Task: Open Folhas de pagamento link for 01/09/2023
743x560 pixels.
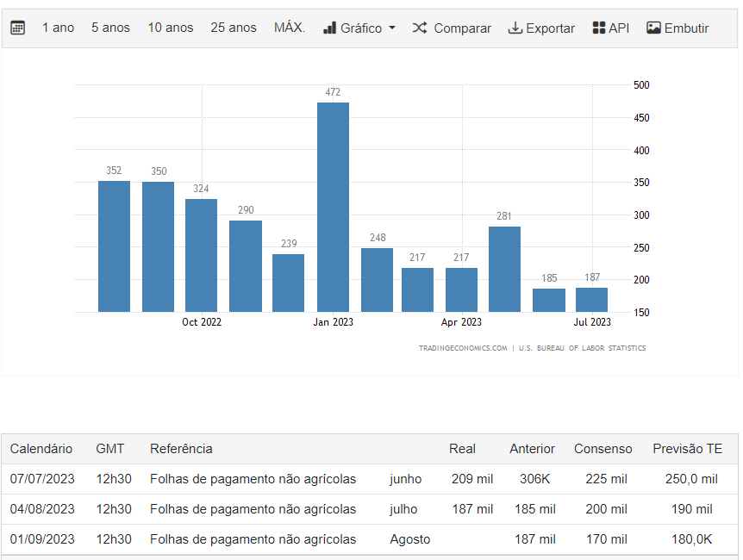Action: click(253, 539)
